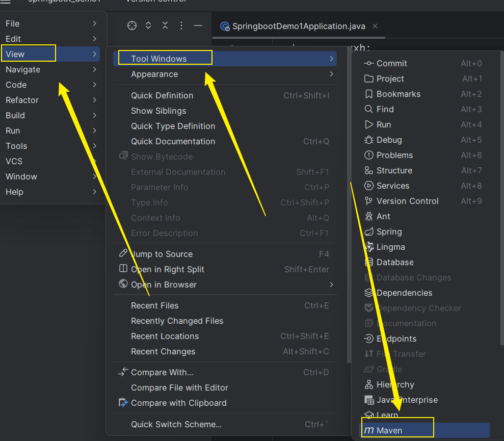Open the Hierarchy tool window
The height and width of the screenshot is (441, 504).
tap(424, 384)
